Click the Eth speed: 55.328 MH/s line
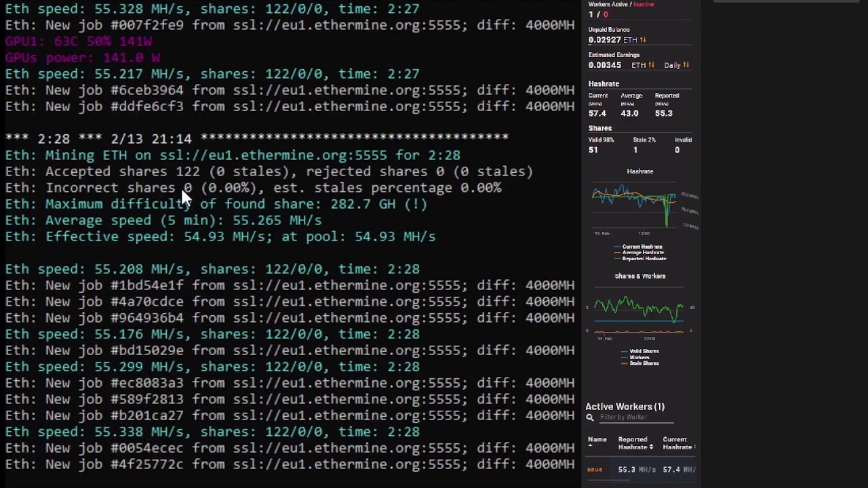 point(212,9)
